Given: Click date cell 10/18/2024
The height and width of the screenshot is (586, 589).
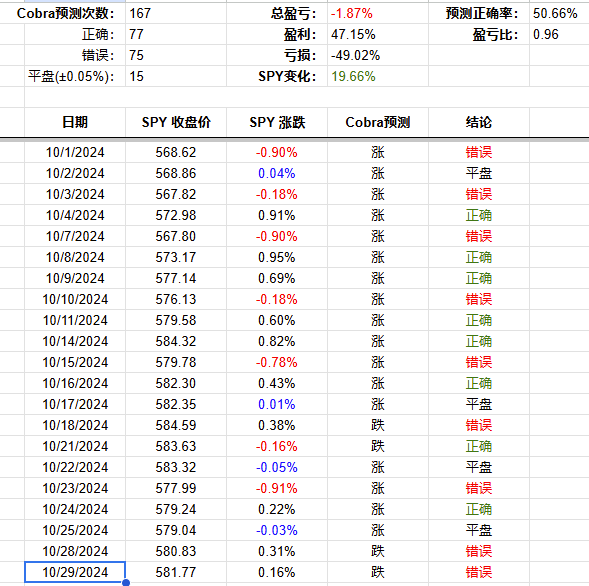Looking at the screenshot, I should click(x=75, y=426).
